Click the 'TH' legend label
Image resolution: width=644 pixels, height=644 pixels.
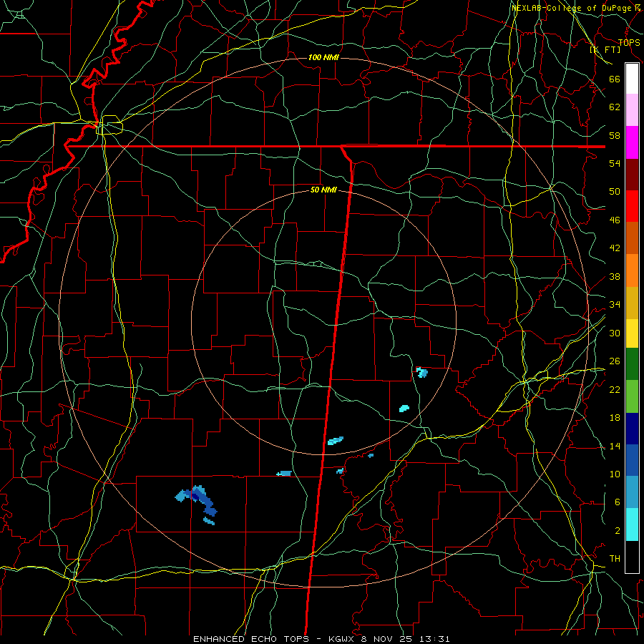click(615, 559)
